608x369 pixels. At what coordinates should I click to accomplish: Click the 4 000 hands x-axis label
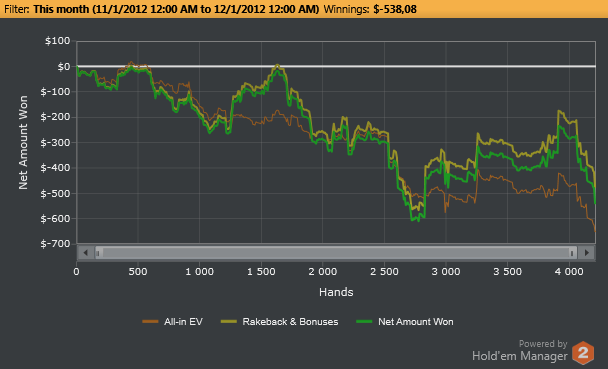click(x=569, y=272)
